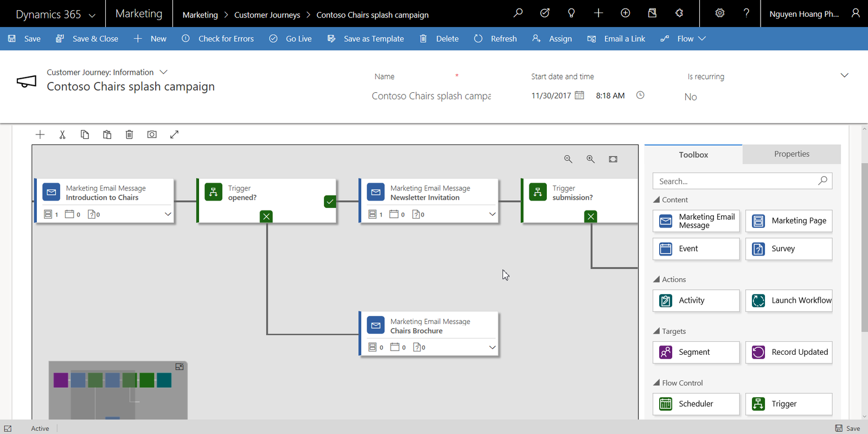Click Assign in the command bar
Image resolution: width=868 pixels, height=434 pixels.
tap(552, 39)
